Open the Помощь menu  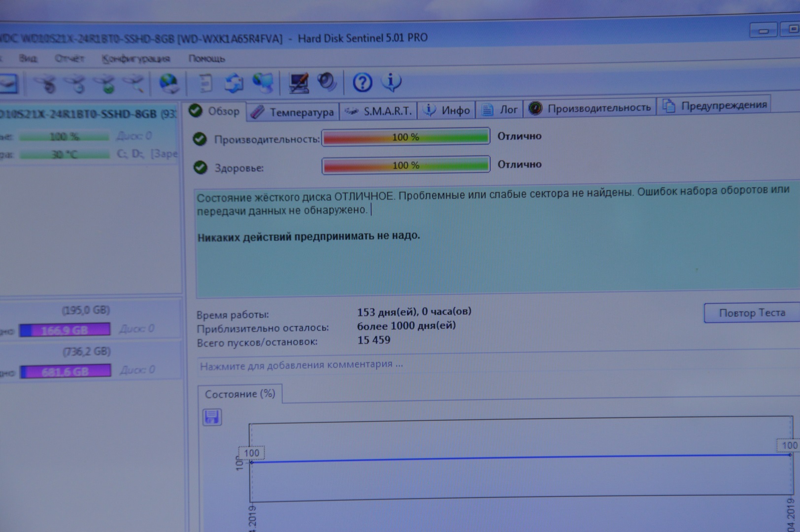[206, 59]
